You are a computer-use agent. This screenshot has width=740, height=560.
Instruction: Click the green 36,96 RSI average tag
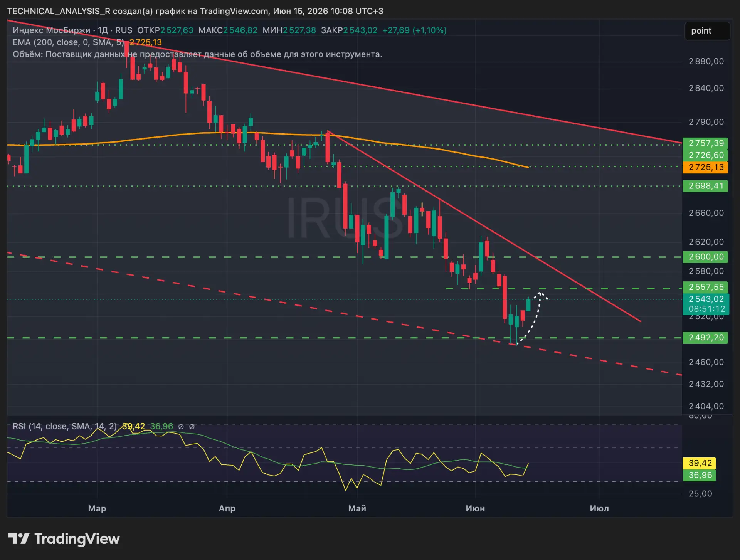[700, 475]
